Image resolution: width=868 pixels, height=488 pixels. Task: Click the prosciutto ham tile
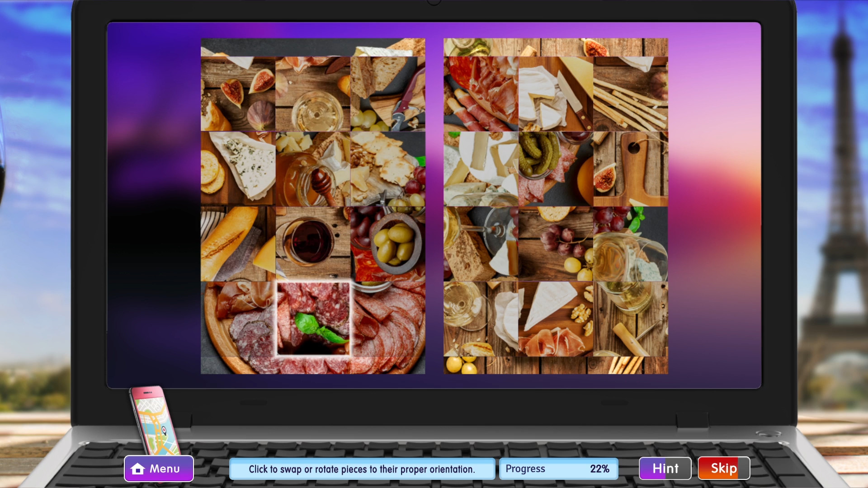click(x=481, y=93)
